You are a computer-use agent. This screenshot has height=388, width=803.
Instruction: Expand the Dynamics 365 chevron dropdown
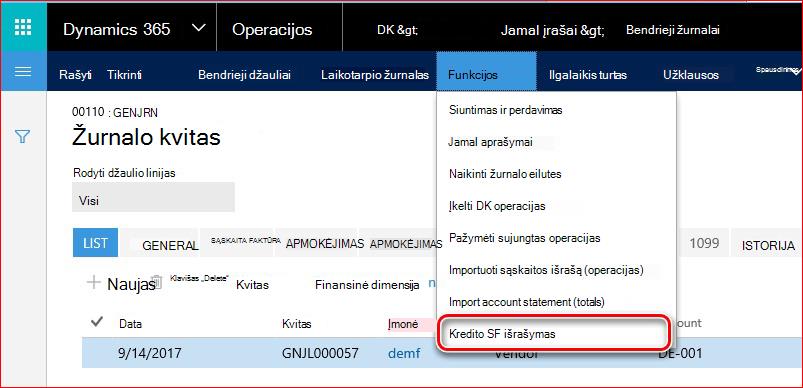tap(198, 28)
